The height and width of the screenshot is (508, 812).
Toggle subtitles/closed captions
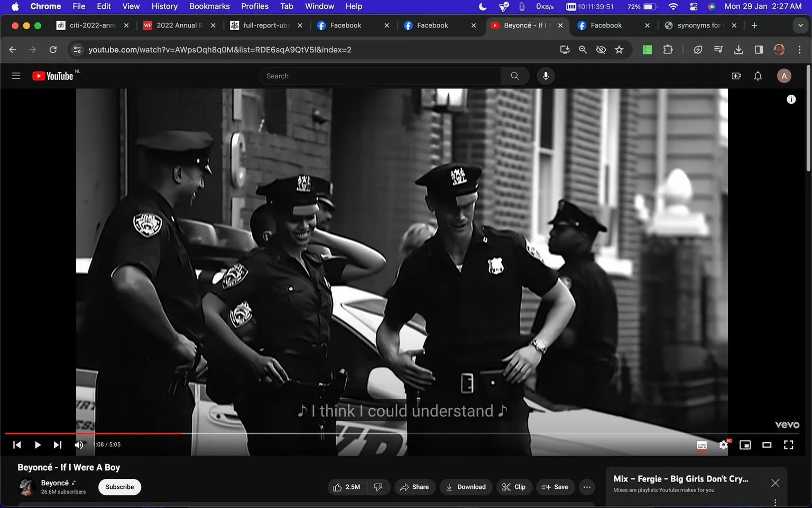click(x=702, y=445)
